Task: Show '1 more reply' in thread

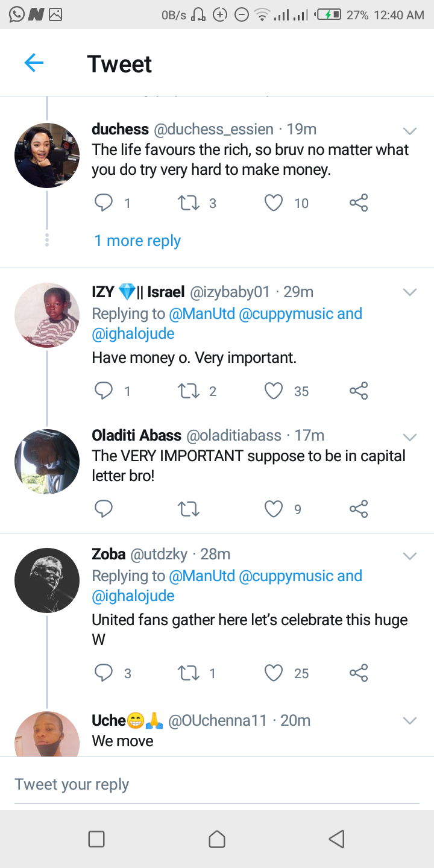Action: 137,241
